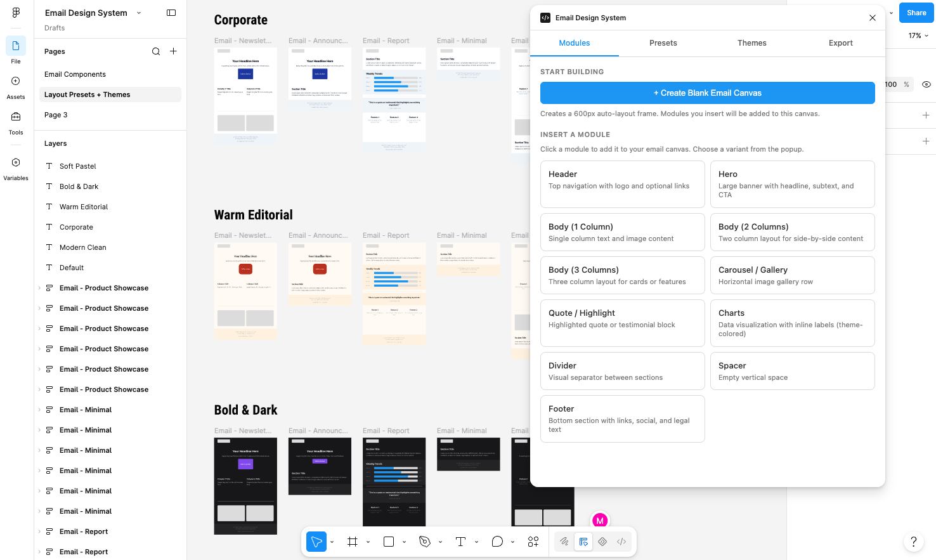
Task: Open the help question mark button
Action: click(x=913, y=542)
